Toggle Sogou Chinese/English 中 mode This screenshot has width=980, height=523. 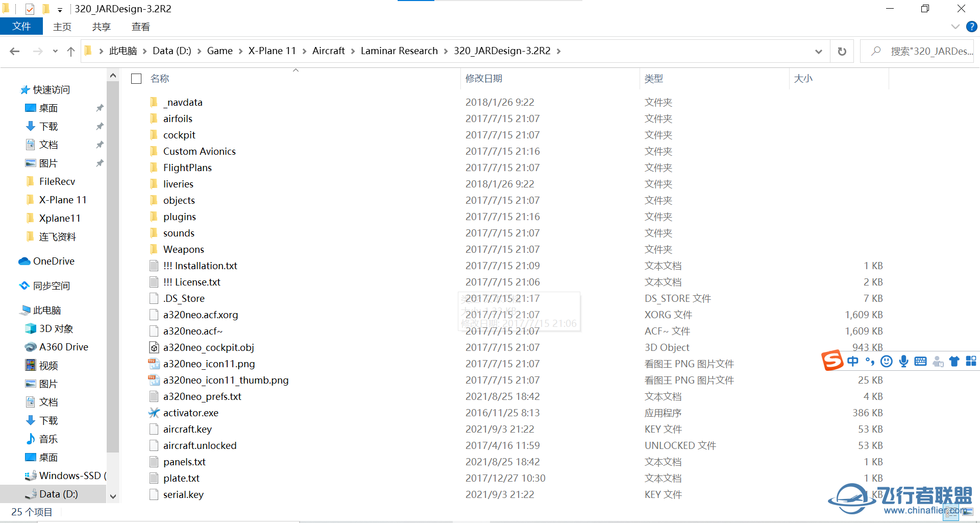(x=853, y=361)
